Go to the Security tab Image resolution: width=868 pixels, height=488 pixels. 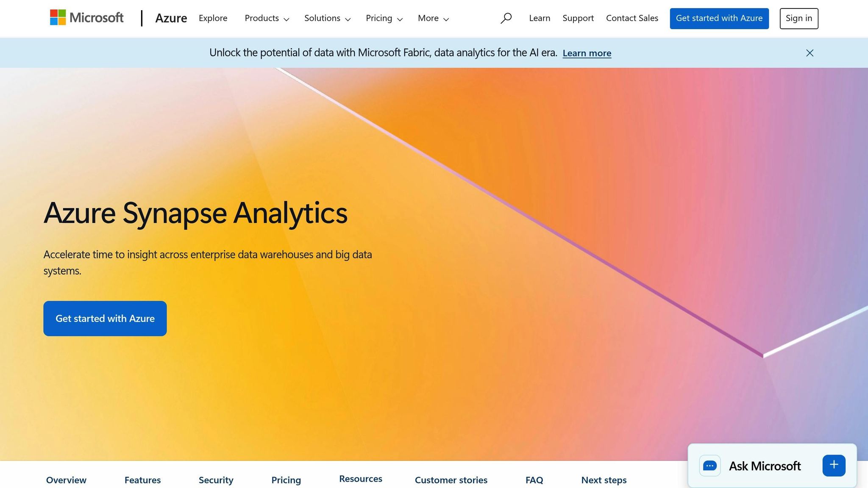216,480
